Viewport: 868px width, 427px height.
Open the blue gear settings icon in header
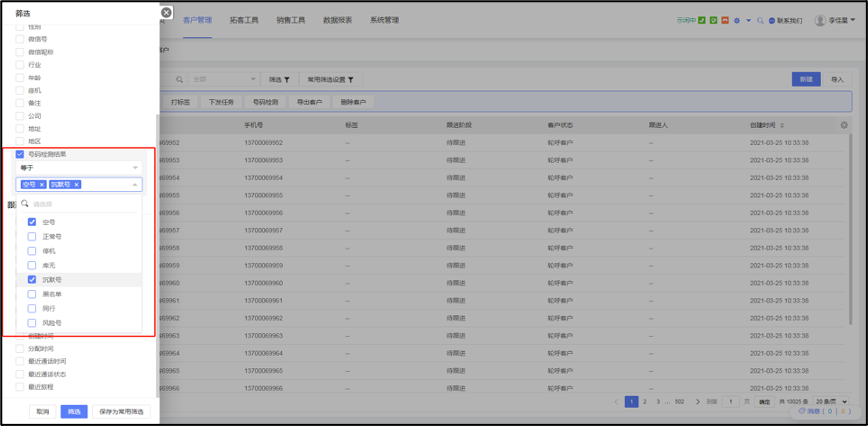coord(737,20)
